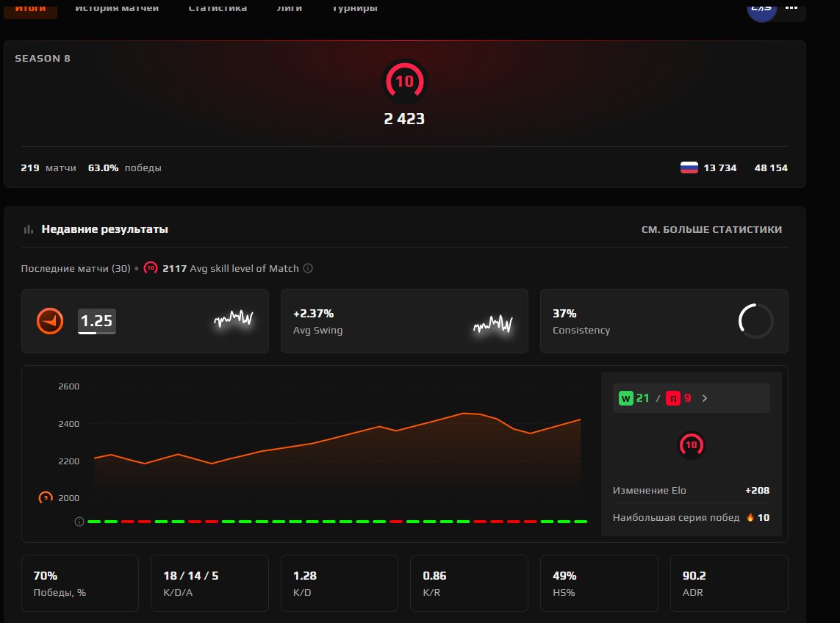The height and width of the screenshot is (623, 840).
Task: Click the sparkline graph in the rating card
Action: (x=233, y=320)
